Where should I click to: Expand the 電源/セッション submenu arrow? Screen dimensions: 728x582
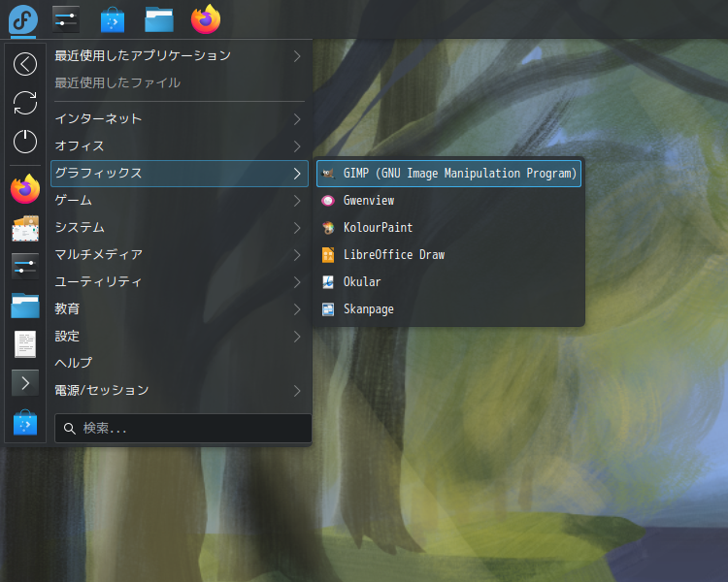(x=297, y=391)
